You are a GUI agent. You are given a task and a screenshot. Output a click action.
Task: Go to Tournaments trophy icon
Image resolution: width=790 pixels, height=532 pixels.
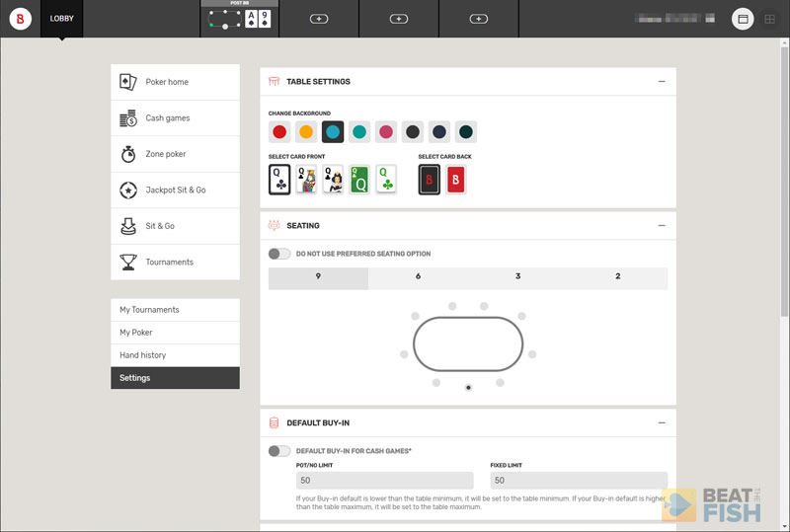[x=128, y=262]
